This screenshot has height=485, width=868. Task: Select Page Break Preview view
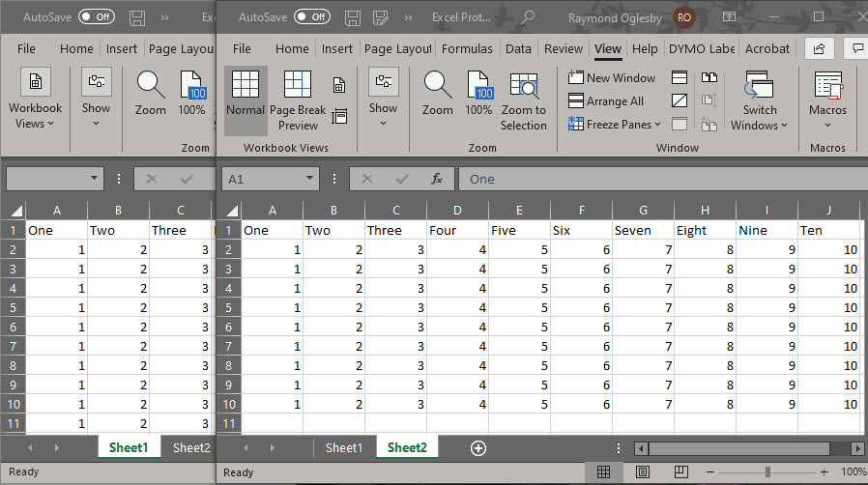tap(298, 101)
